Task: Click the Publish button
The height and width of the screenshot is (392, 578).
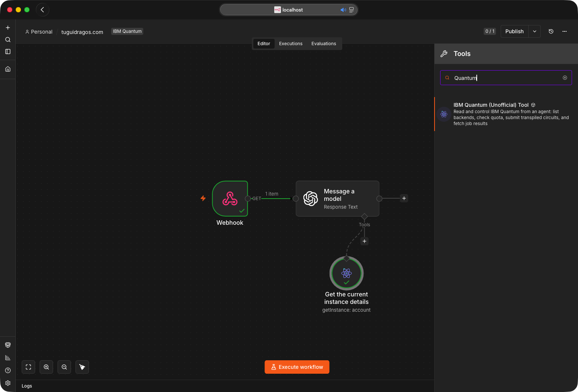Action: (514, 31)
